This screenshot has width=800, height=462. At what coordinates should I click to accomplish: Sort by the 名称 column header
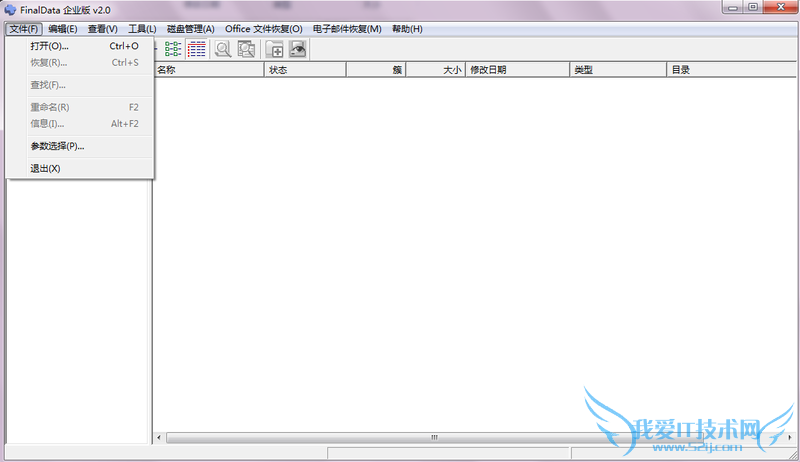pos(208,70)
